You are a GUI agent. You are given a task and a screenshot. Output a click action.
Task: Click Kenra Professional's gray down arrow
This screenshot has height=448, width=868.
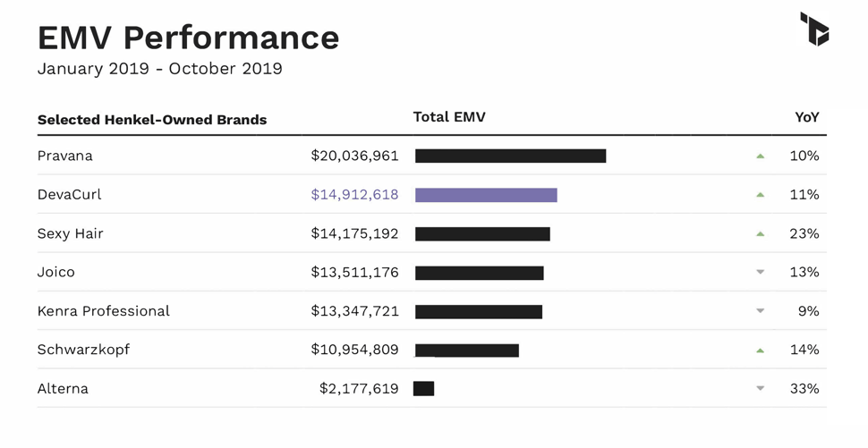(x=761, y=311)
